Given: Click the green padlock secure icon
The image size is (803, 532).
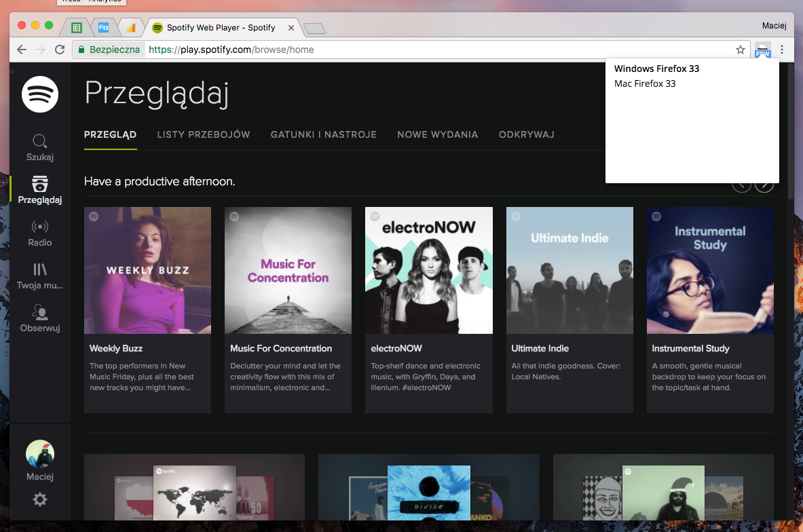Looking at the screenshot, I should (81, 50).
